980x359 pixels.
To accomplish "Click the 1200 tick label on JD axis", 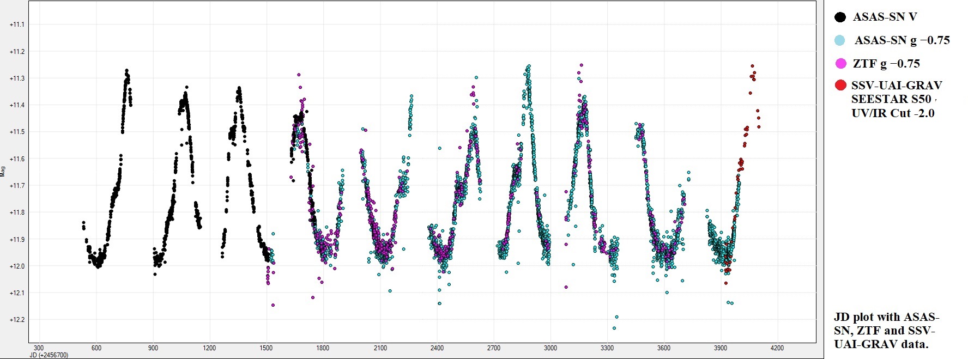I will tap(209, 348).
